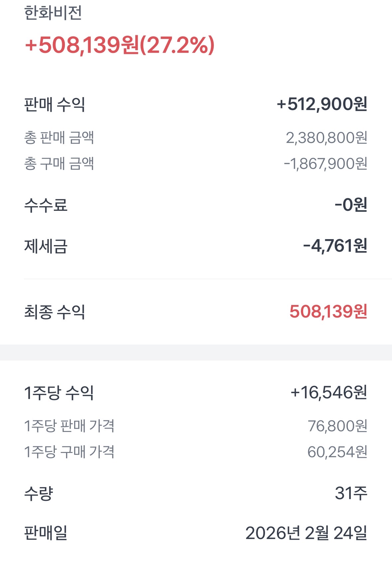Tap the 제세금 tax label
This screenshot has height=568, width=392.
click(x=46, y=246)
